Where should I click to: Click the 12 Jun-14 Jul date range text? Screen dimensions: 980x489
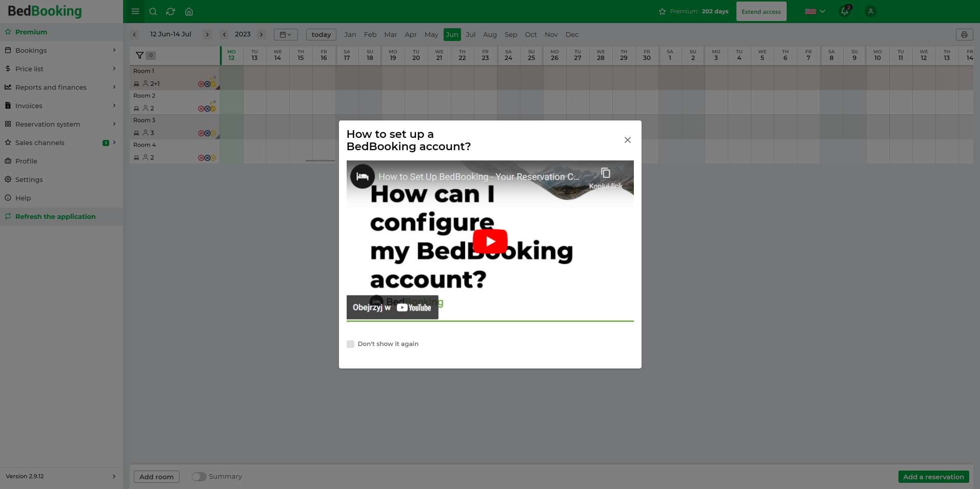click(171, 34)
